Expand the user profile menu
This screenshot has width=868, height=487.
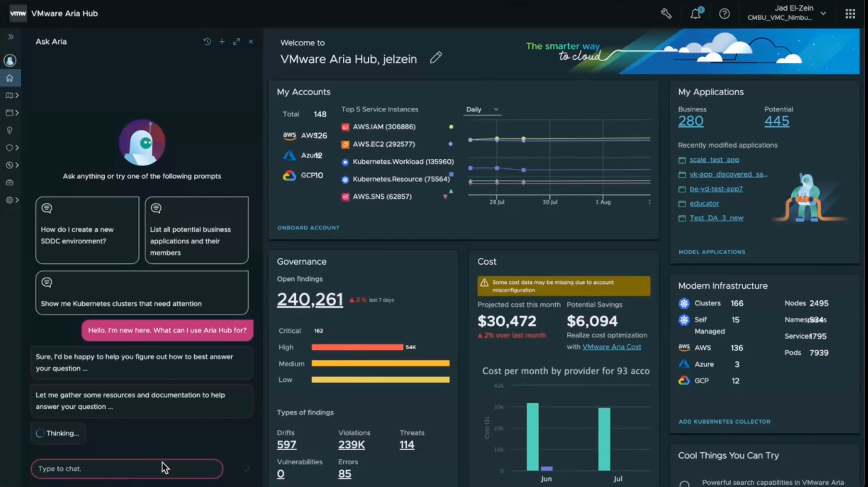tap(824, 13)
